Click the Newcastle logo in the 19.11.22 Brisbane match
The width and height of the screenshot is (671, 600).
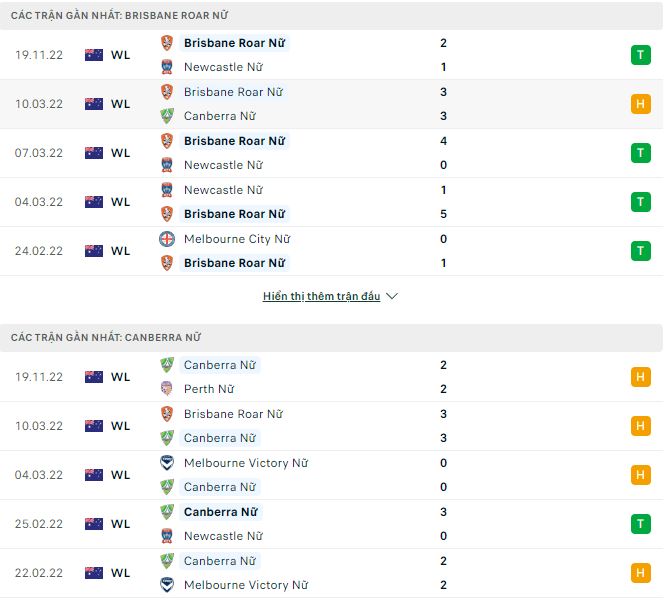pos(167,67)
